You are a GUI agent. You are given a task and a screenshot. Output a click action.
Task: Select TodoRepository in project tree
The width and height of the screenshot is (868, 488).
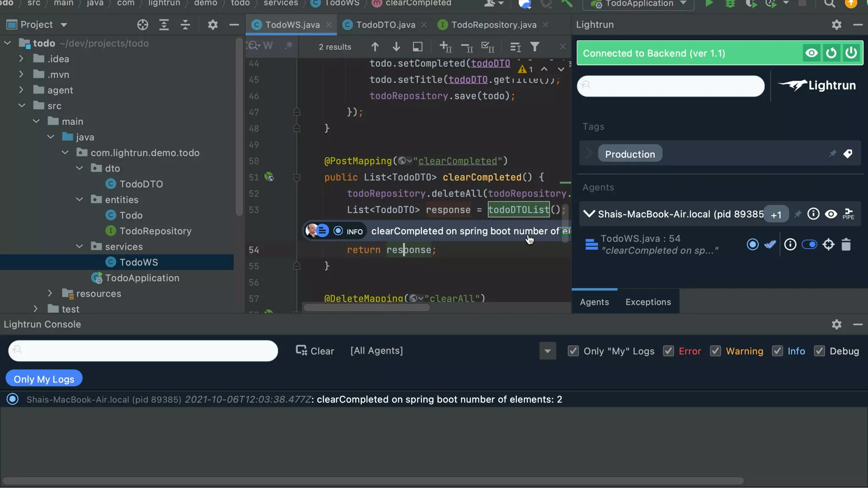pyautogui.click(x=155, y=231)
